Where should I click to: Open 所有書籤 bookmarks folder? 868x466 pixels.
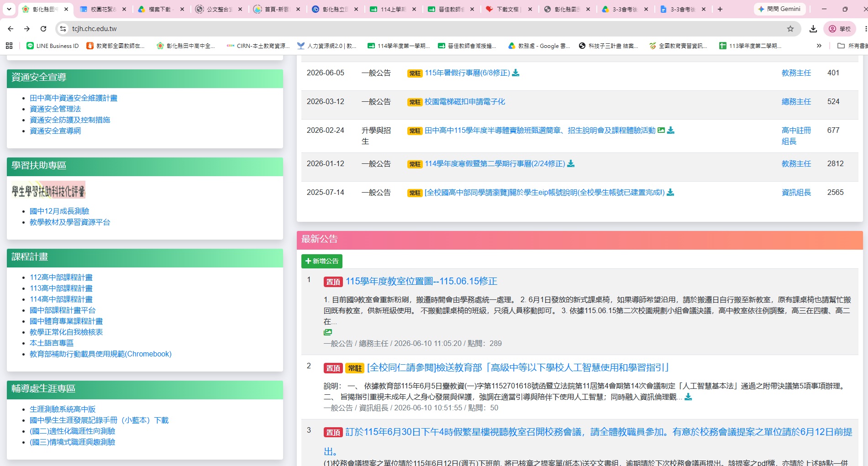click(x=852, y=46)
